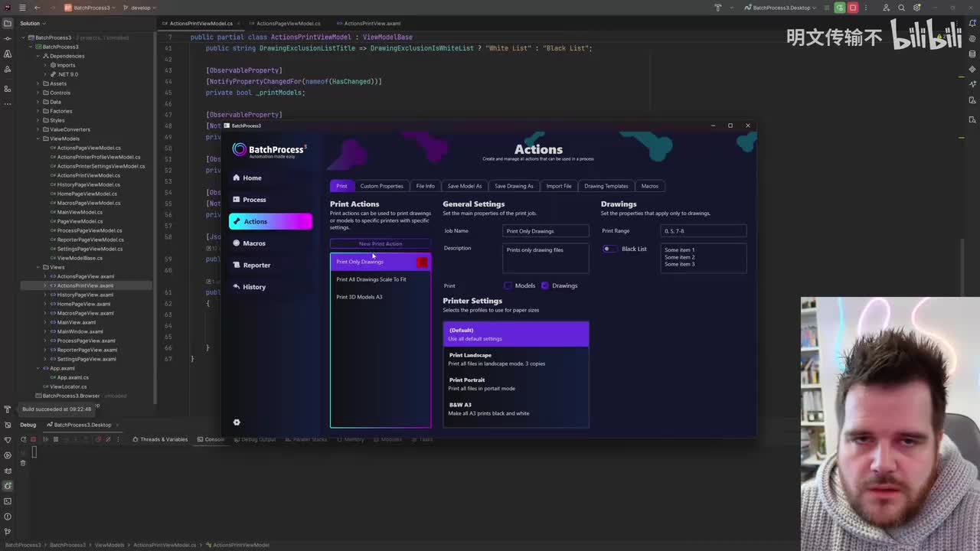Open the Problems tool window icon
980x551 pixels.
[x=8, y=517]
